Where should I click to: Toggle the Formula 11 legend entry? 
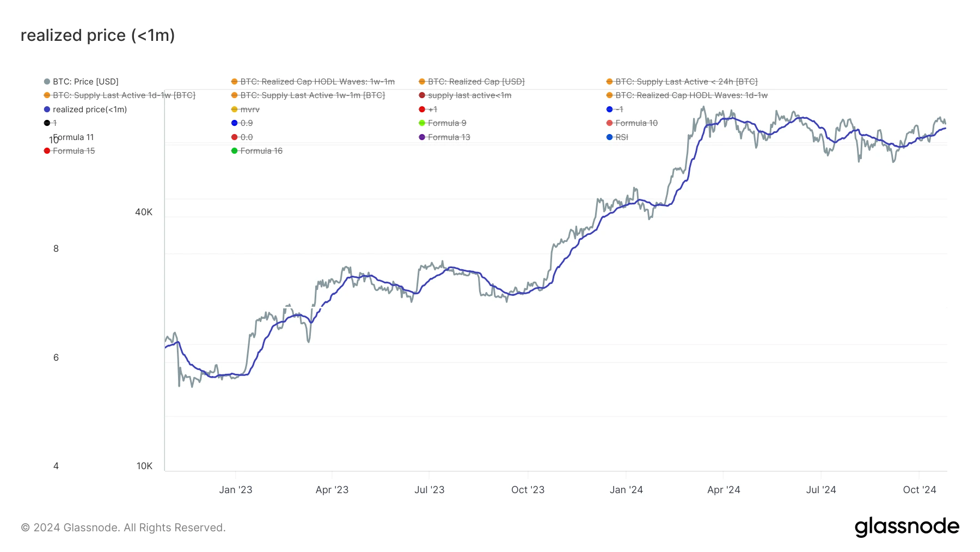[x=73, y=137]
